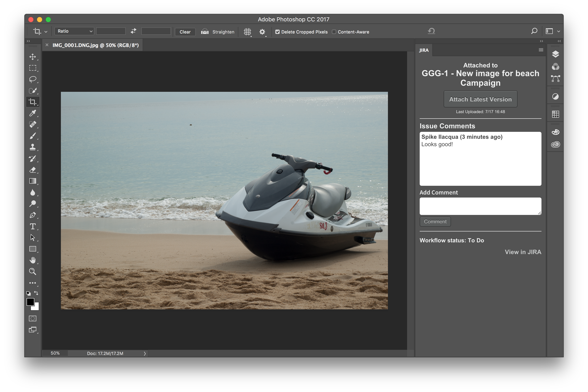The height and width of the screenshot is (392, 588).
Task: Click the foreground color swatch
Action: 30,302
